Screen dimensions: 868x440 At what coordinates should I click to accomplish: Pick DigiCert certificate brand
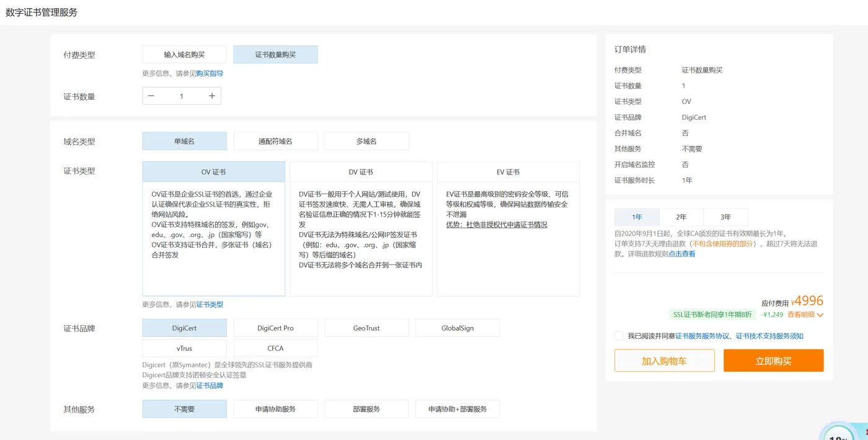point(184,328)
